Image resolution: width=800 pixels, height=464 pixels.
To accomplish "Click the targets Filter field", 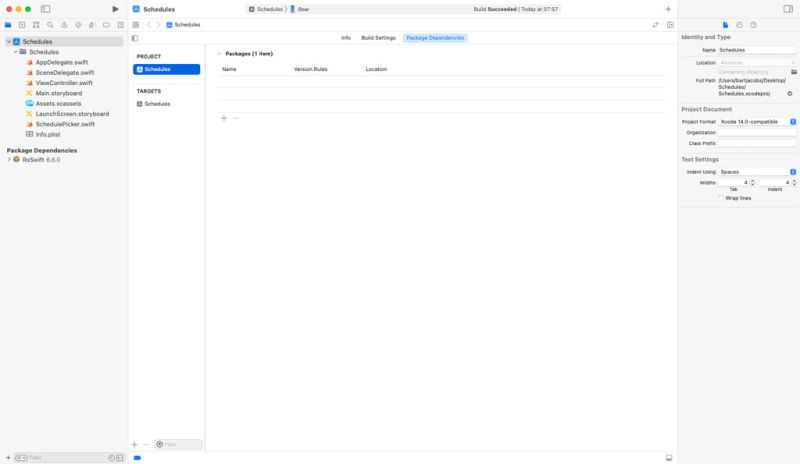I will (178, 445).
